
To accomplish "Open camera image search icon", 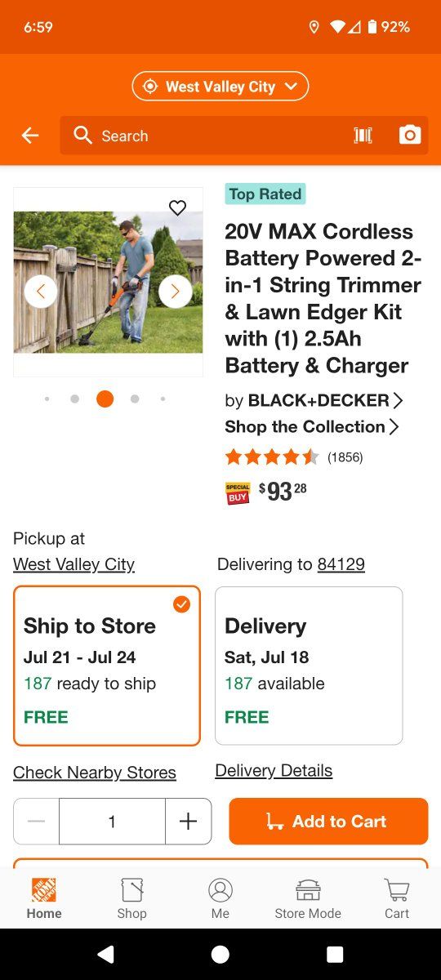I will click(x=410, y=136).
